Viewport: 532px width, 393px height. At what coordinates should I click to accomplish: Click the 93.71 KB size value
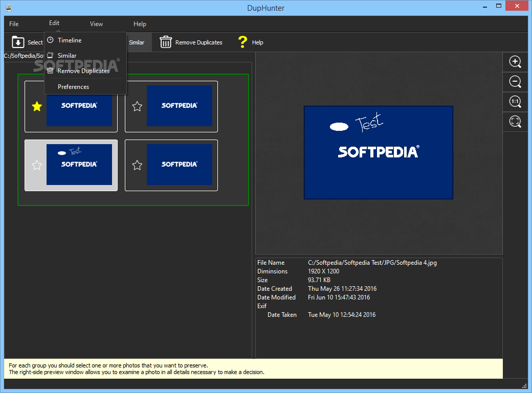(319, 280)
